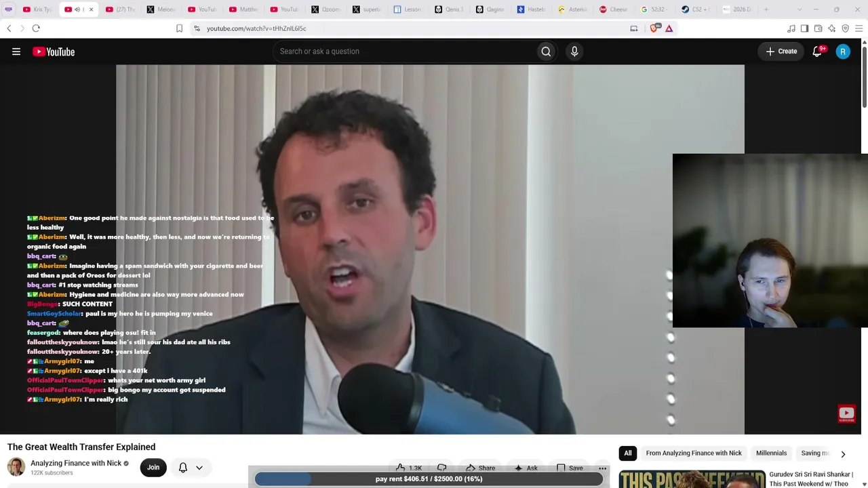The image size is (868, 488).
Task: Open a new browser tab
Action: click(767, 9)
